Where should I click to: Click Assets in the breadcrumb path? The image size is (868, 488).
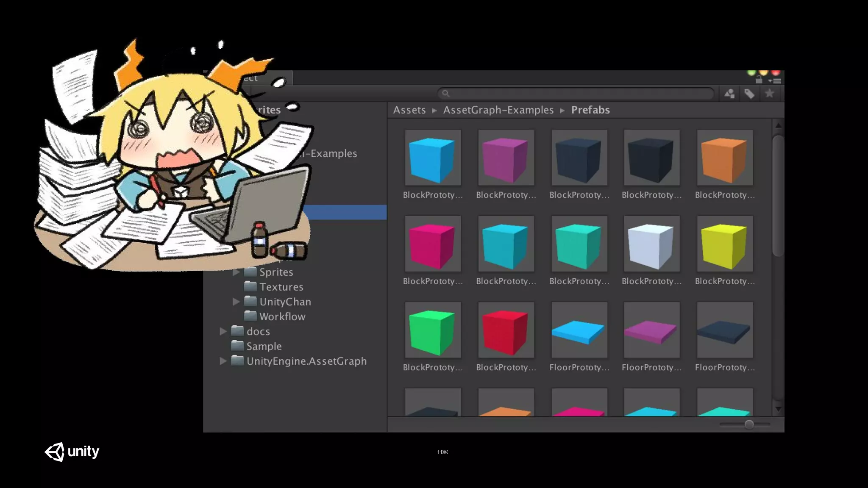pyautogui.click(x=409, y=110)
